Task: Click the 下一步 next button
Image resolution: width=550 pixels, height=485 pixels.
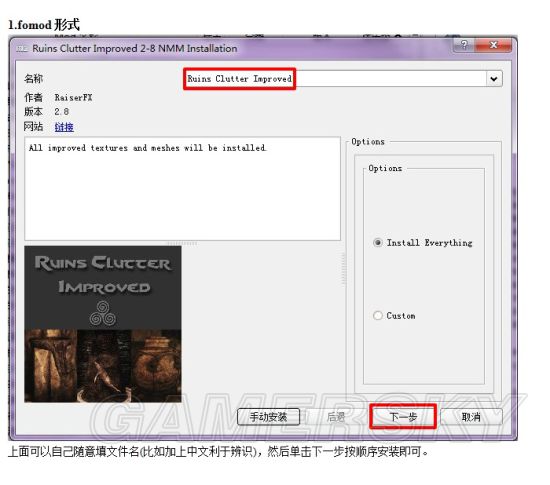Action: pyautogui.click(x=403, y=417)
